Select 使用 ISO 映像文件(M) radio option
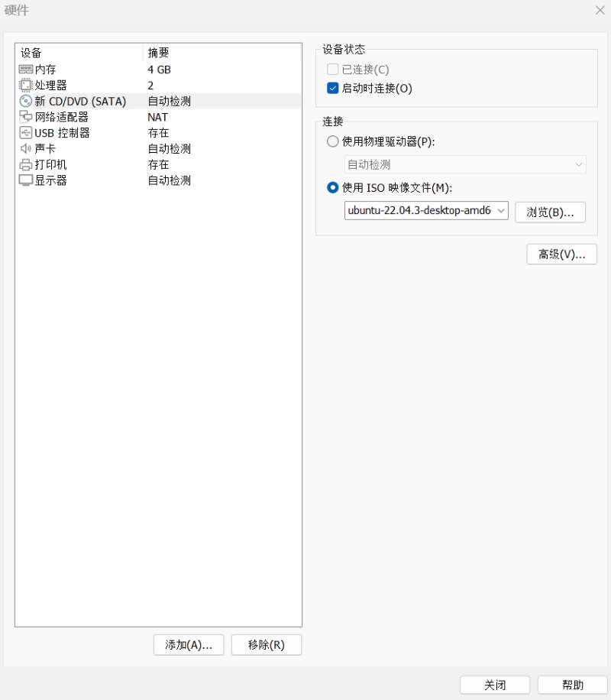The width and height of the screenshot is (611, 700). tap(332, 187)
